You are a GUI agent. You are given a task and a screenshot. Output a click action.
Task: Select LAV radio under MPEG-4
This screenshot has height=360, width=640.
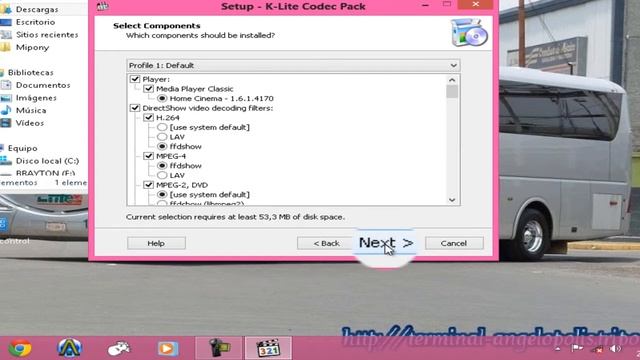pos(162,175)
